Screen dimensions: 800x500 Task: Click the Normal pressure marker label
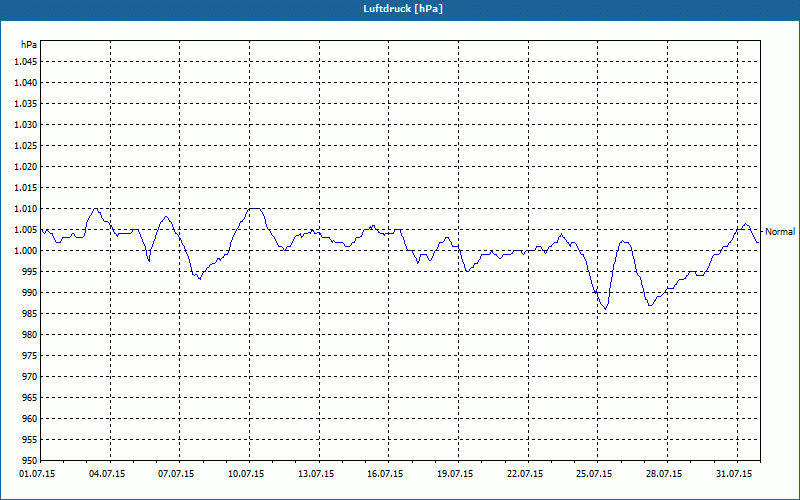[780, 232]
